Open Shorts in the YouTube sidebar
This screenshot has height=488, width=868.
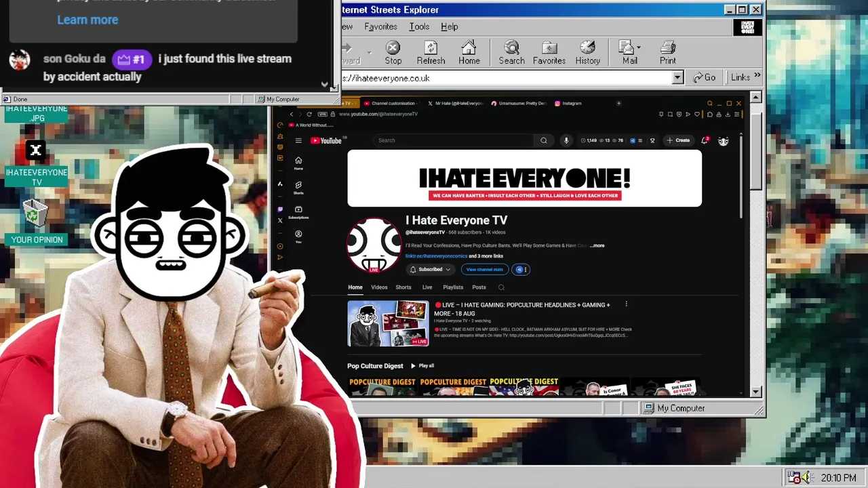coord(298,187)
